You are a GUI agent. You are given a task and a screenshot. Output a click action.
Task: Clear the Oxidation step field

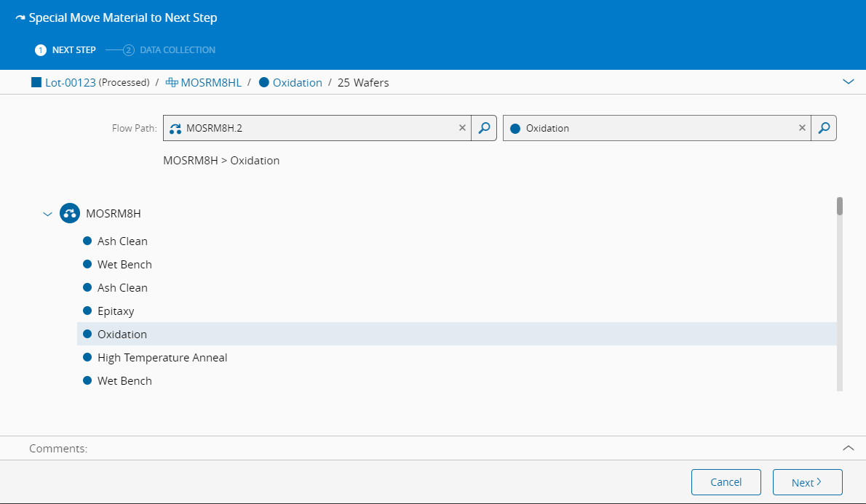(802, 128)
